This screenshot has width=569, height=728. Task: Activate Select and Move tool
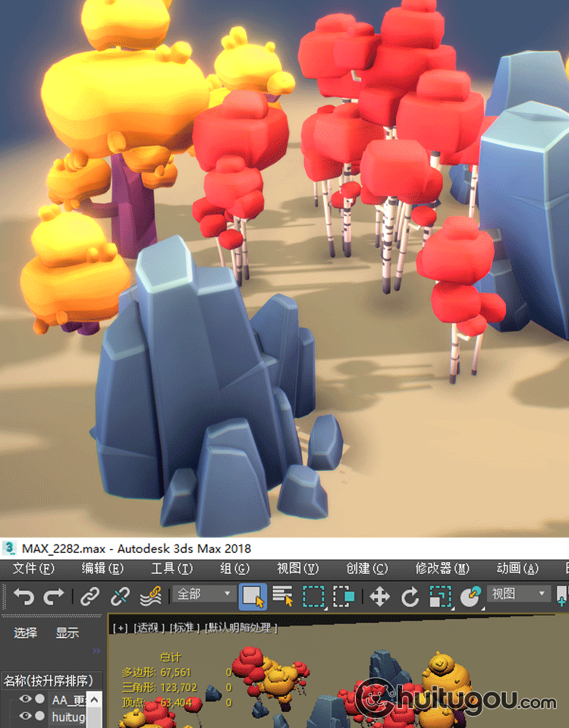[x=379, y=596]
